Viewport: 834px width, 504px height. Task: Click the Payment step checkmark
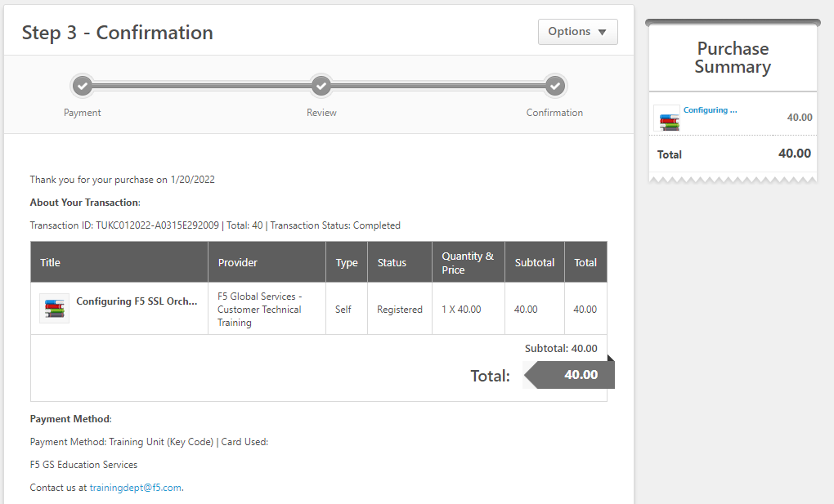[83, 86]
